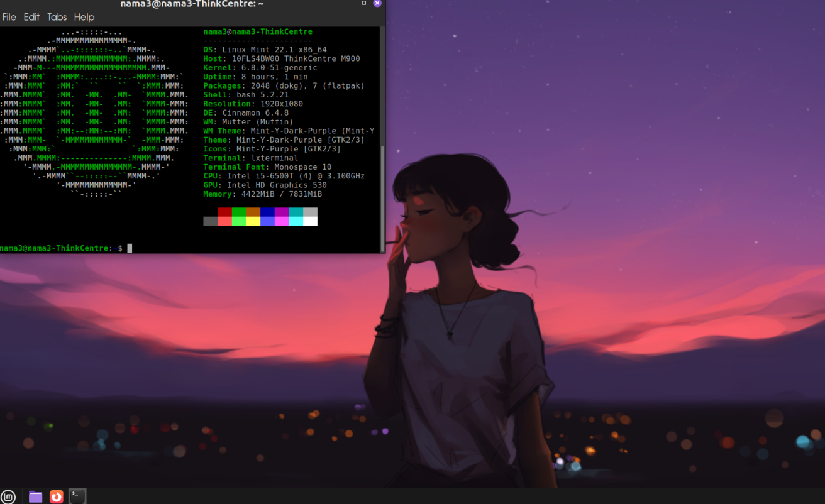The width and height of the screenshot is (825, 504).
Task: Click the 'OS: Linux Mint 22.1 x86_64' line
Action: pyautogui.click(x=265, y=50)
